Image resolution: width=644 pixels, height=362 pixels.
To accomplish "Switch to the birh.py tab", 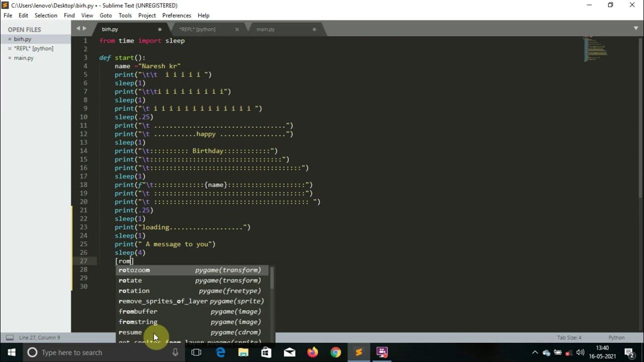I will (x=131, y=29).
